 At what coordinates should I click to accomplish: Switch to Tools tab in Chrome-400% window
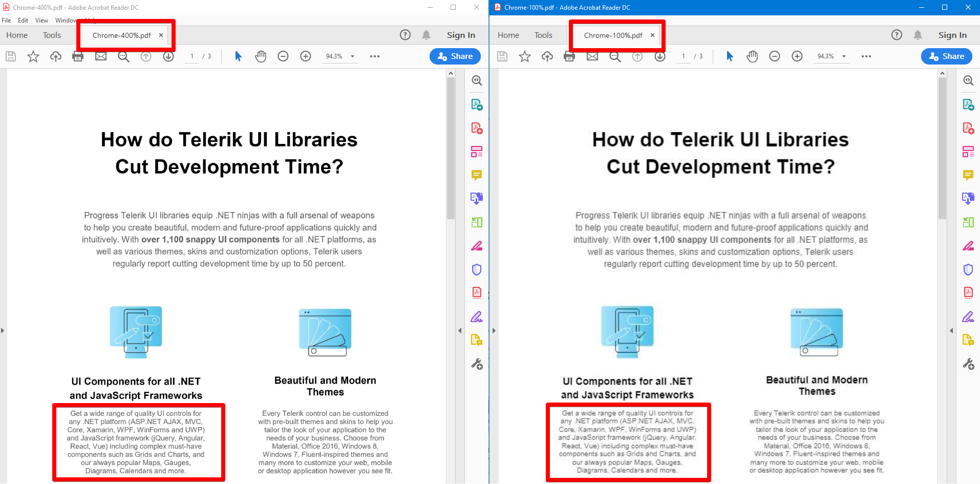[52, 35]
